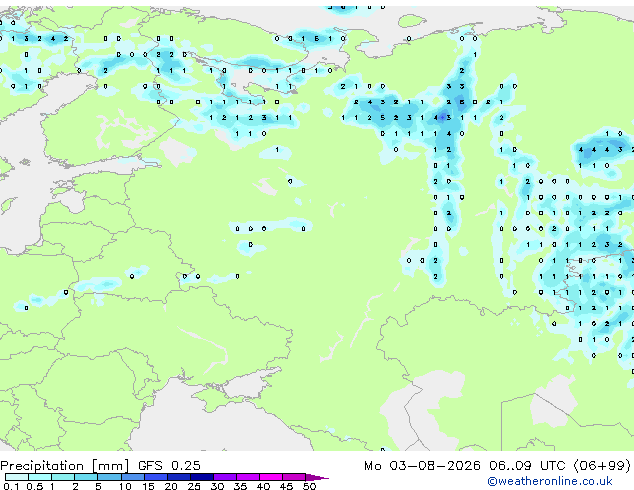Click the 'Precipitation' title word
Screen dimensions: 634x490
(x=42, y=466)
